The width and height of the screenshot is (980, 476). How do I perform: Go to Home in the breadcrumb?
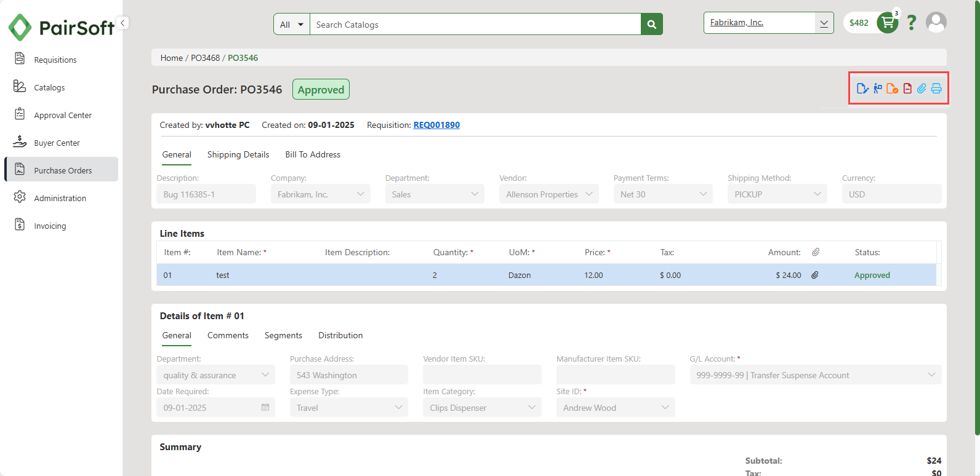click(x=172, y=58)
